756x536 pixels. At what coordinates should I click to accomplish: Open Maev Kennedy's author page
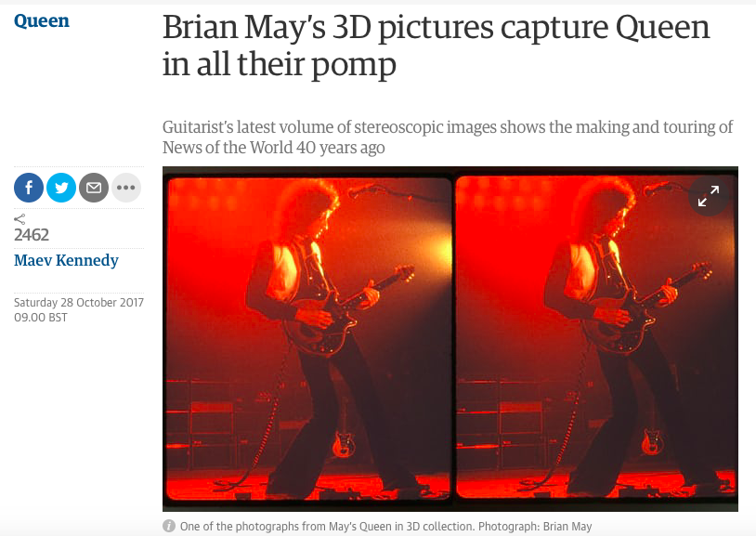click(66, 260)
